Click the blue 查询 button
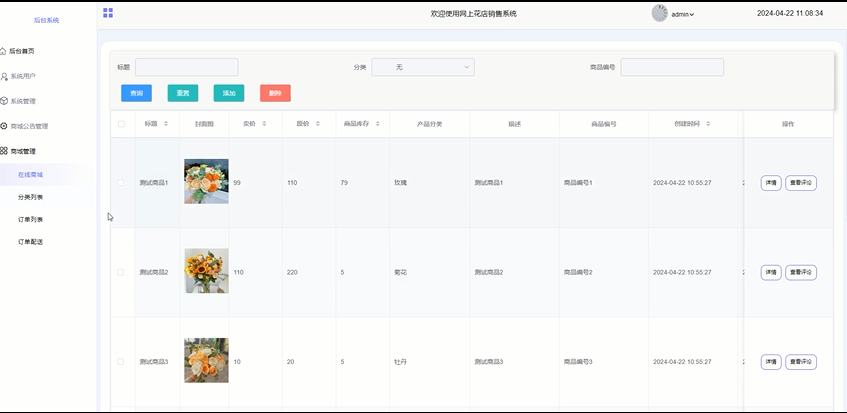The image size is (847, 413). 136,93
